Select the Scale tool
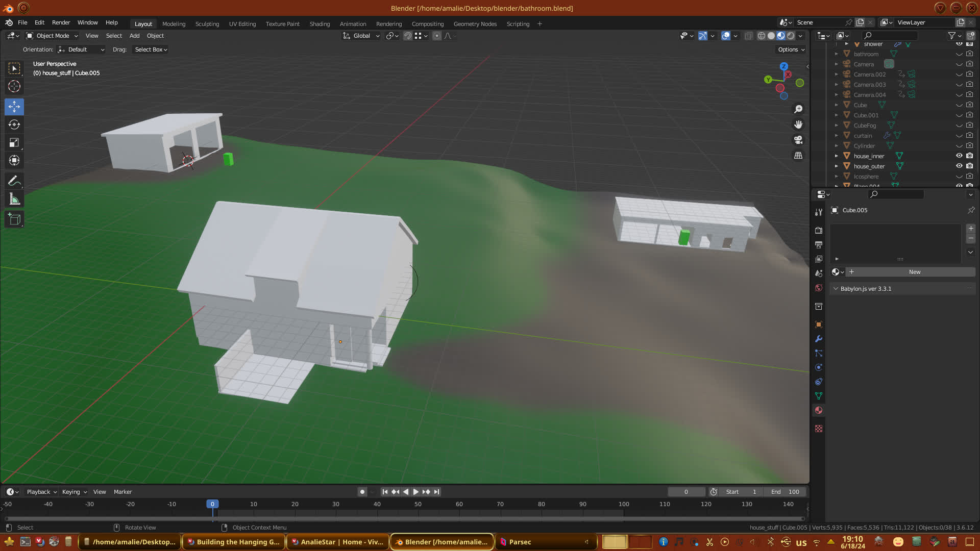This screenshot has height=551, width=980. [14, 143]
